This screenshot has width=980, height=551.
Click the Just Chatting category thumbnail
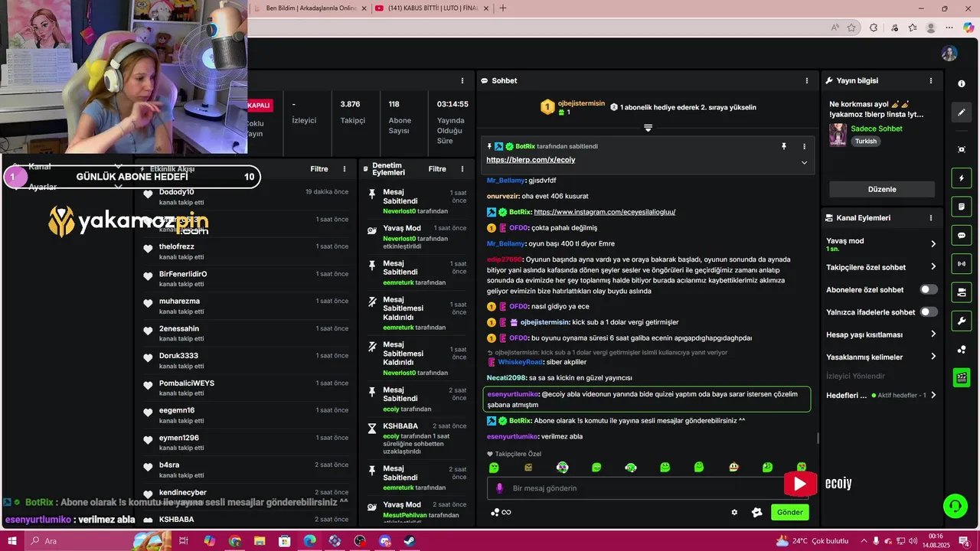[x=838, y=135]
